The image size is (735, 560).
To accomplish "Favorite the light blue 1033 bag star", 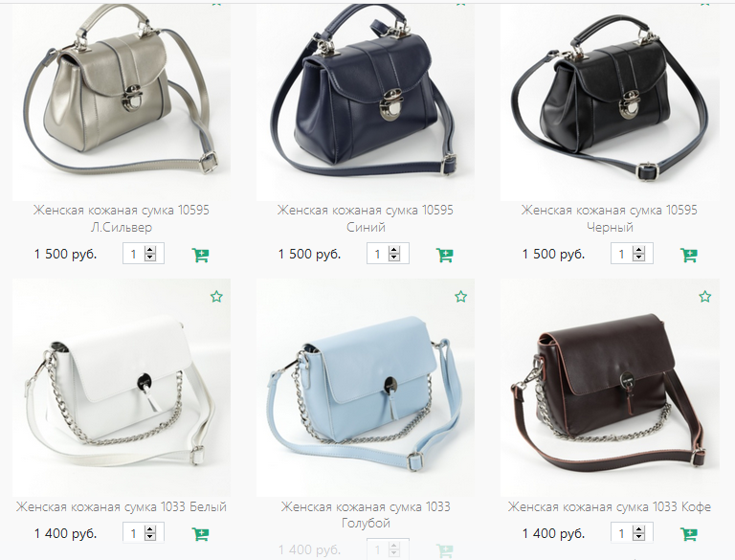I will [460, 297].
